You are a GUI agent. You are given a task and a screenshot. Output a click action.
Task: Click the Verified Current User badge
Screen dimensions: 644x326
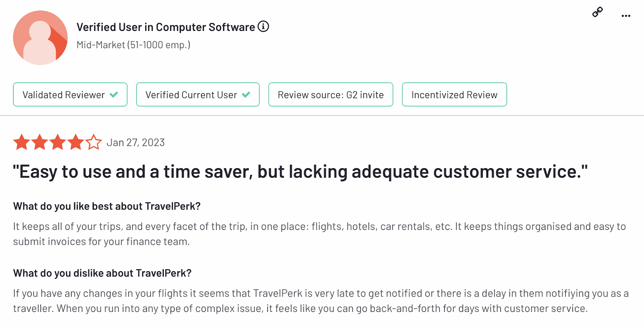point(198,95)
